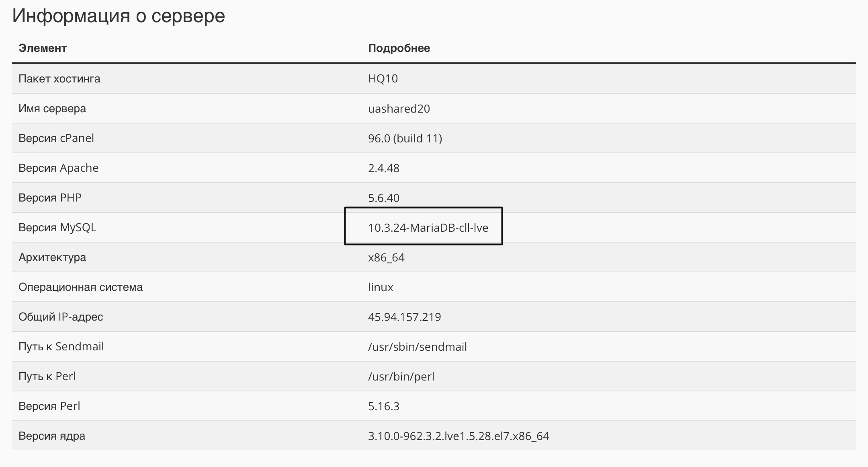Viewport: 868px width, 467px height.
Task: Click the architecture value x86_64
Action: 386,257
